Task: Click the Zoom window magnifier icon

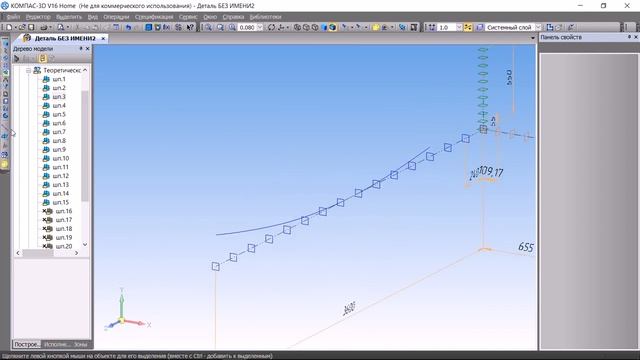Action: click(x=209, y=27)
